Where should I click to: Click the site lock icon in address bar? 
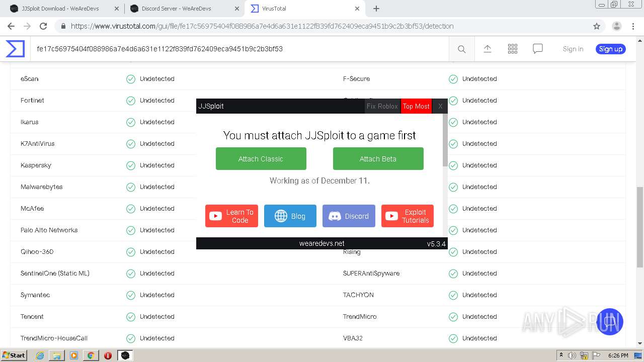(x=63, y=26)
